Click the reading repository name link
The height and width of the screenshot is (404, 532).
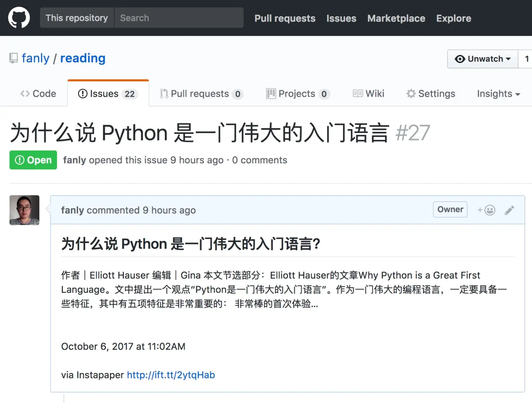point(83,58)
